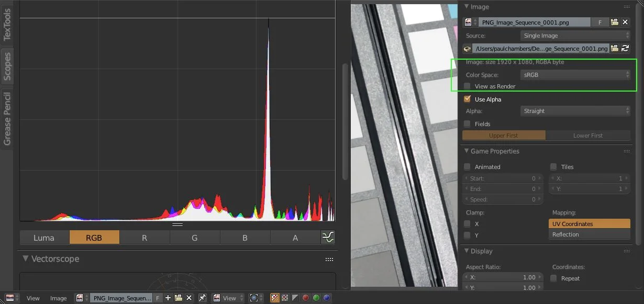Toggle fake user F in bottom header

click(158, 298)
